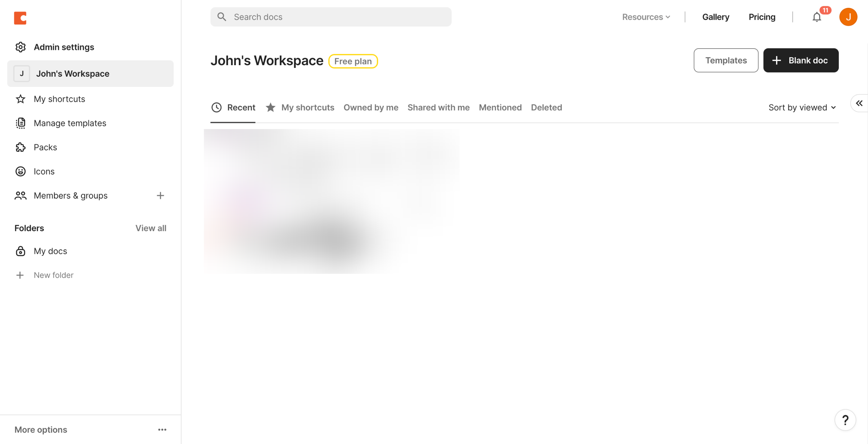Open Icons smiley sidebar item

(x=20, y=171)
